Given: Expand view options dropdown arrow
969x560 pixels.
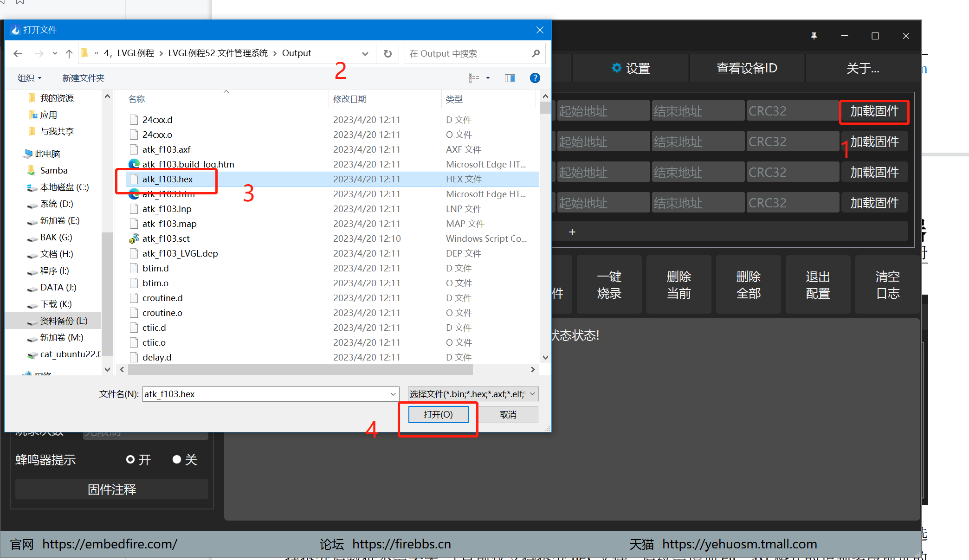Looking at the screenshot, I should click(x=488, y=78).
